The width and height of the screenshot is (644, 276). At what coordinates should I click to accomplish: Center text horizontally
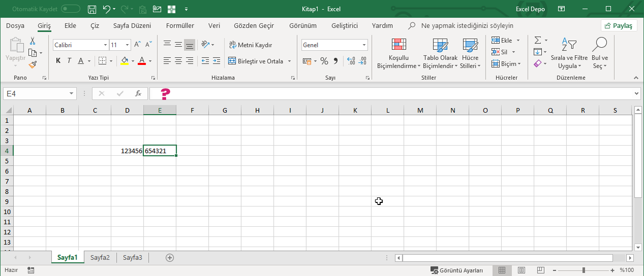click(178, 61)
